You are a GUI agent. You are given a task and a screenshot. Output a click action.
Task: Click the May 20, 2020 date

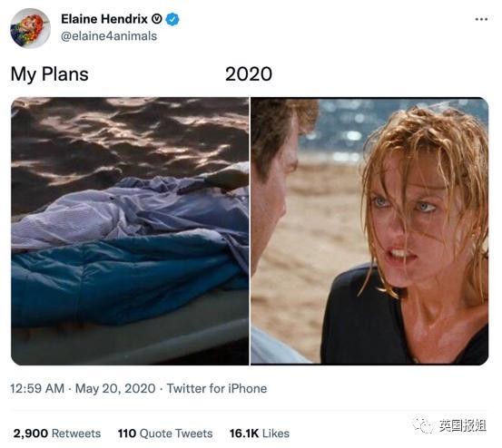115,388
